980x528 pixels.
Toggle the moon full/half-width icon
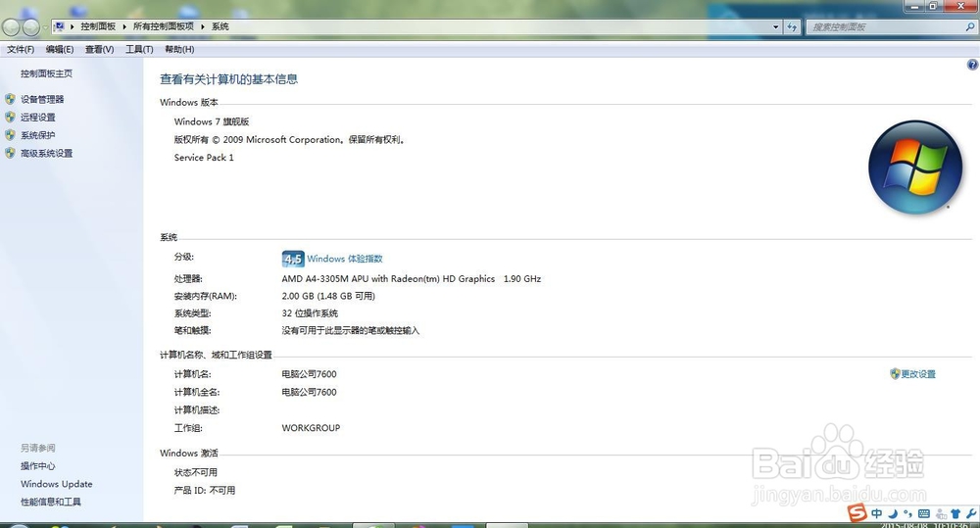[893, 513]
